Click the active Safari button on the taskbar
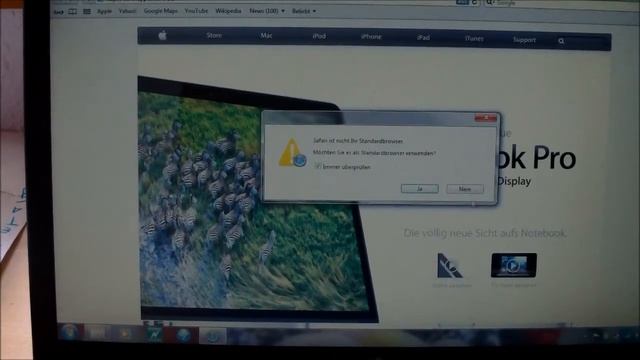This screenshot has height=360, width=640. 212,336
